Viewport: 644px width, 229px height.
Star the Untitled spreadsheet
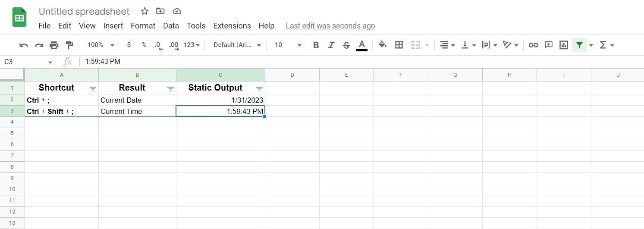click(145, 11)
